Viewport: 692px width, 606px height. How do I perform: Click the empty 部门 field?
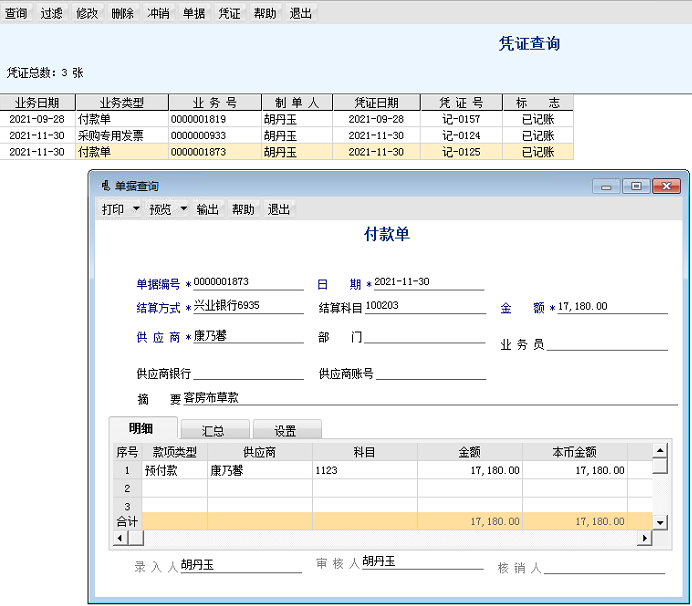(425, 336)
